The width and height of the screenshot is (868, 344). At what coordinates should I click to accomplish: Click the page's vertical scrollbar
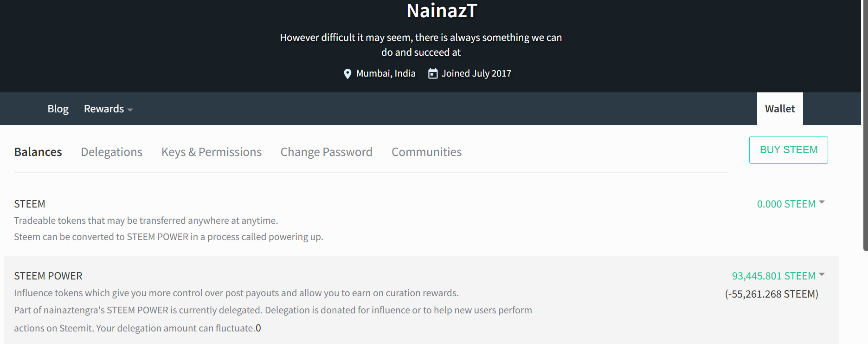(865, 125)
